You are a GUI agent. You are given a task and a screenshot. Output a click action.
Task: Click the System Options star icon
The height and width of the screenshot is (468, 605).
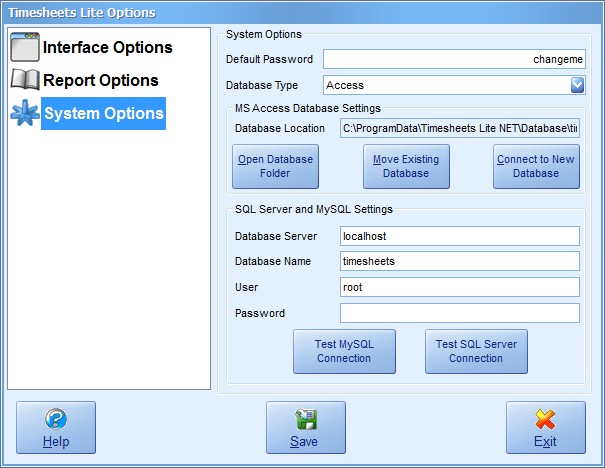pos(25,113)
